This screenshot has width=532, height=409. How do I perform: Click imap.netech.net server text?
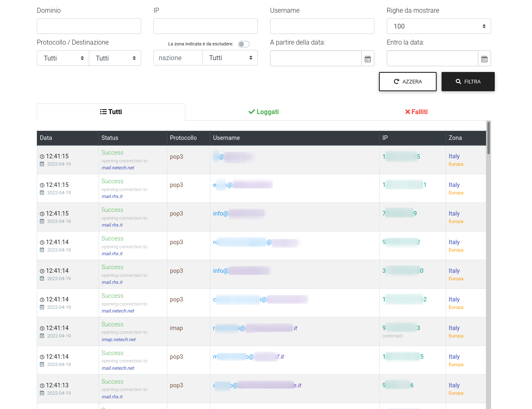[x=119, y=339]
